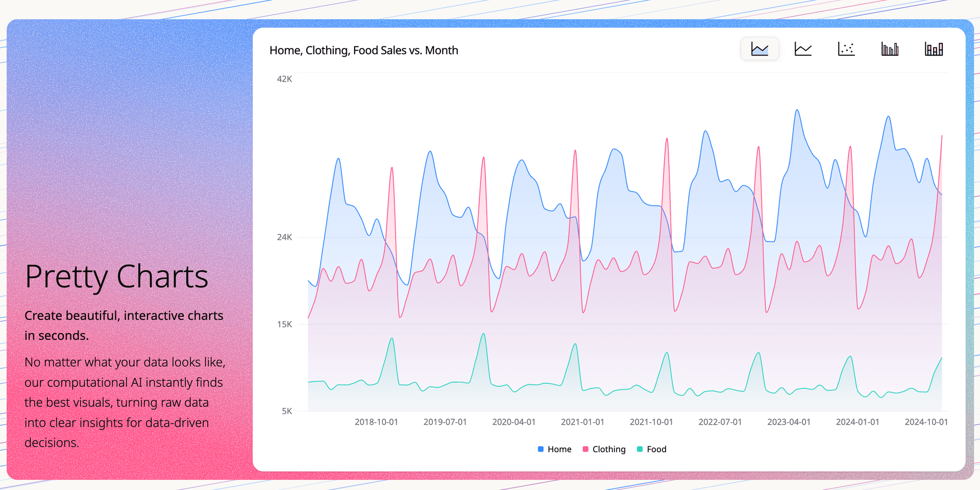This screenshot has height=490, width=980.
Task: Select the stacked bar chart icon
Action: pyautogui.click(x=934, y=49)
